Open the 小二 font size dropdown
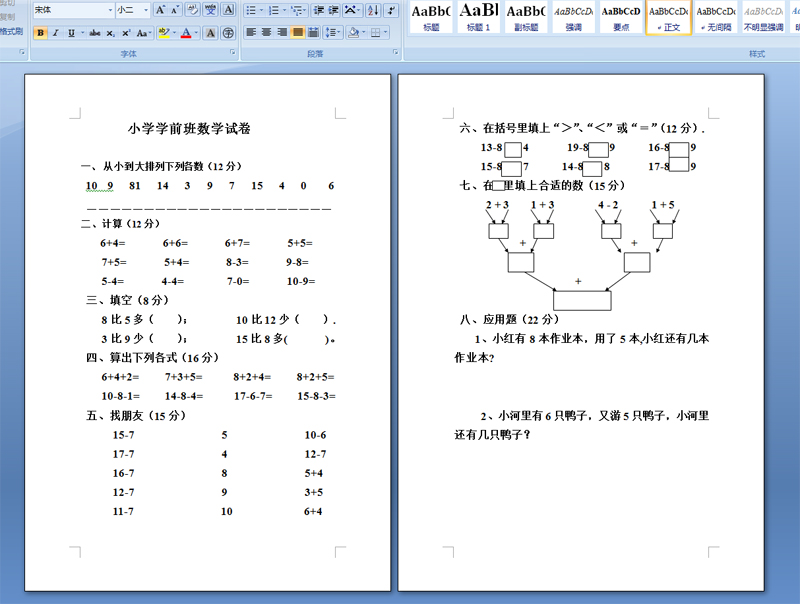Screen dimensions: 800x604 [146, 10]
